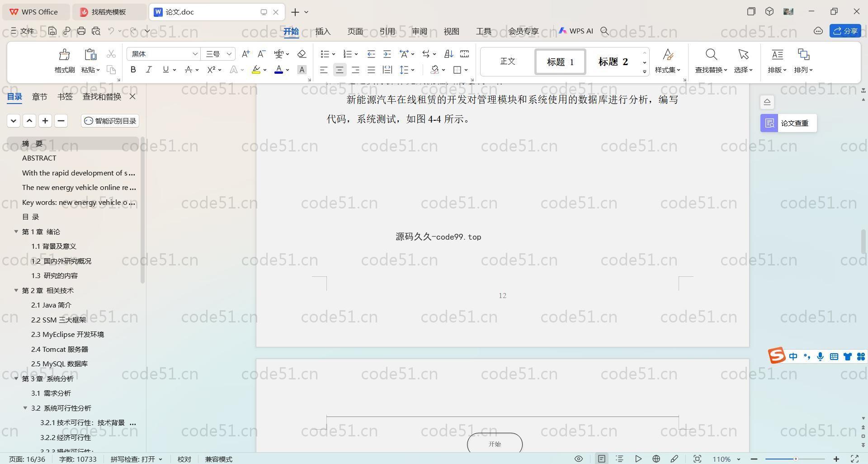Toggle Chinese/English input mode 中
Viewport: 868px width, 464px height.
[793, 356]
